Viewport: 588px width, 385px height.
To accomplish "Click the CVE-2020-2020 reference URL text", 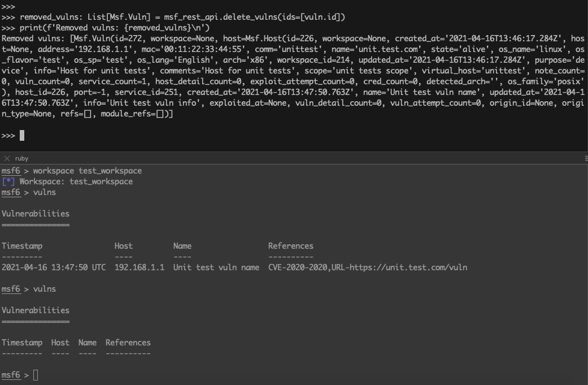I will click(368, 267).
